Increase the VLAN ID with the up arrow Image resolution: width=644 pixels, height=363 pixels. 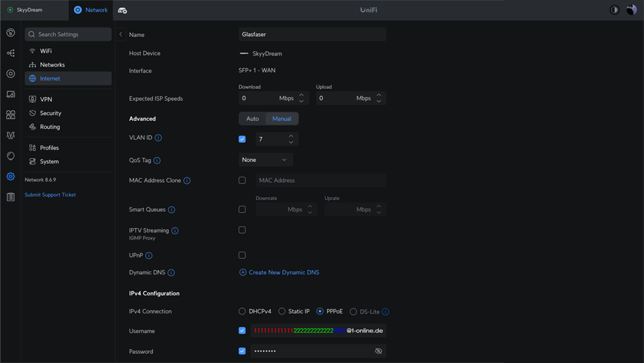click(x=291, y=136)
